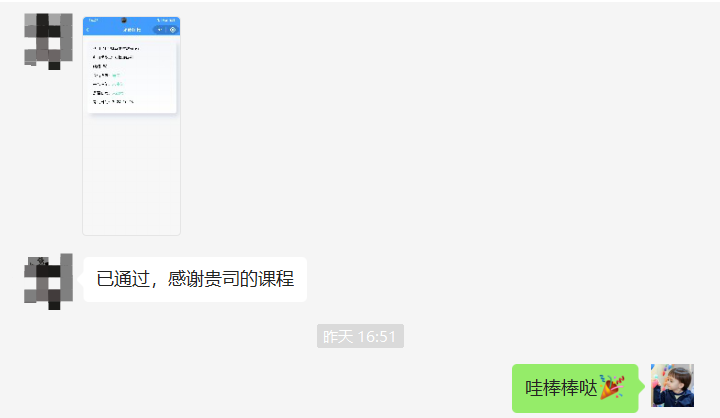Click the first green status text in card
The image size is (720, 418).
coord(115,75)
